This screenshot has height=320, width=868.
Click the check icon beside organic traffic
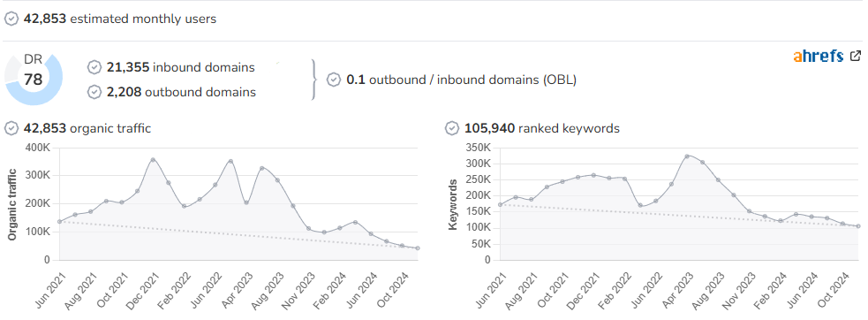point(11,129)
